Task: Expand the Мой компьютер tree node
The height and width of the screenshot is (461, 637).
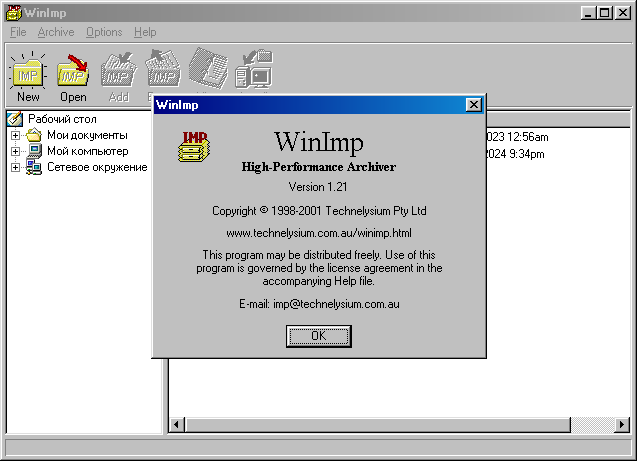Action: pyautogui.click(x=15, y=152)
